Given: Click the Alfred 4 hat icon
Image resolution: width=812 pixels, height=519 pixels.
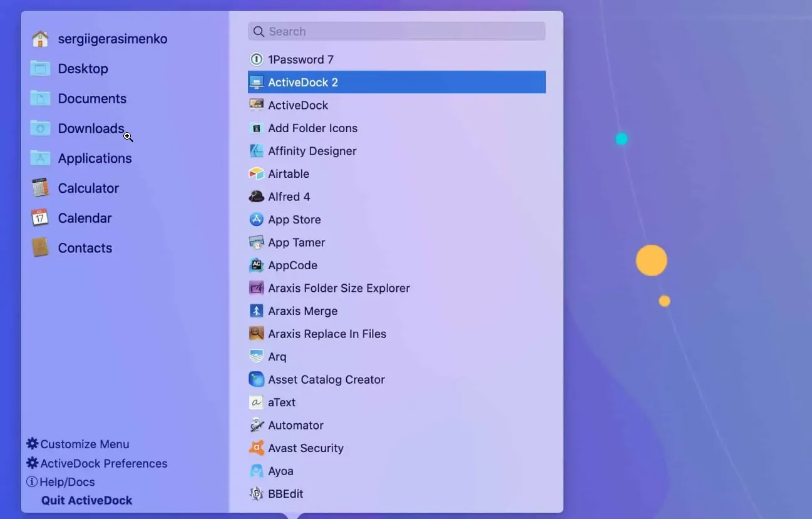Looking at the screenshot, I should click(256, 197).
